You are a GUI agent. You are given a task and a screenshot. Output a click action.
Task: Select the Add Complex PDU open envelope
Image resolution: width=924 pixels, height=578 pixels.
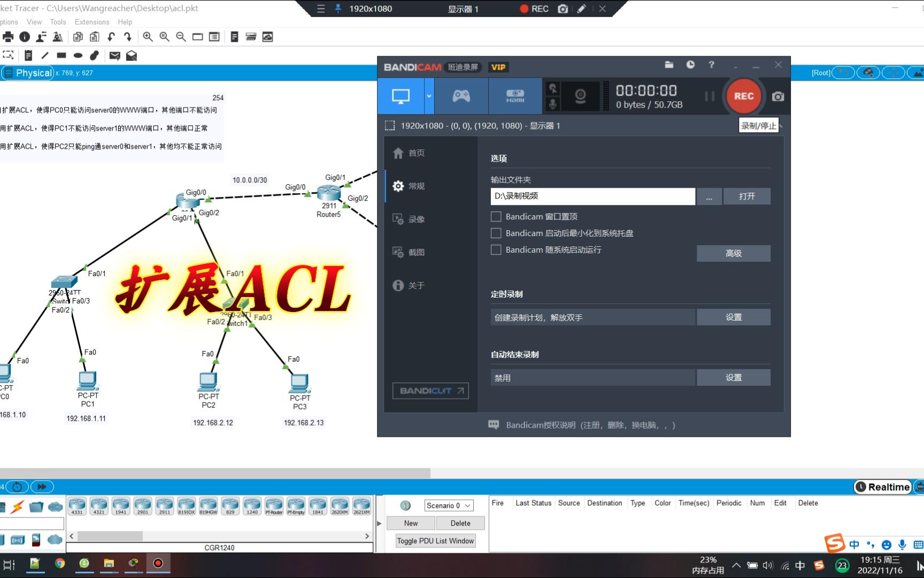coord(132,55)
